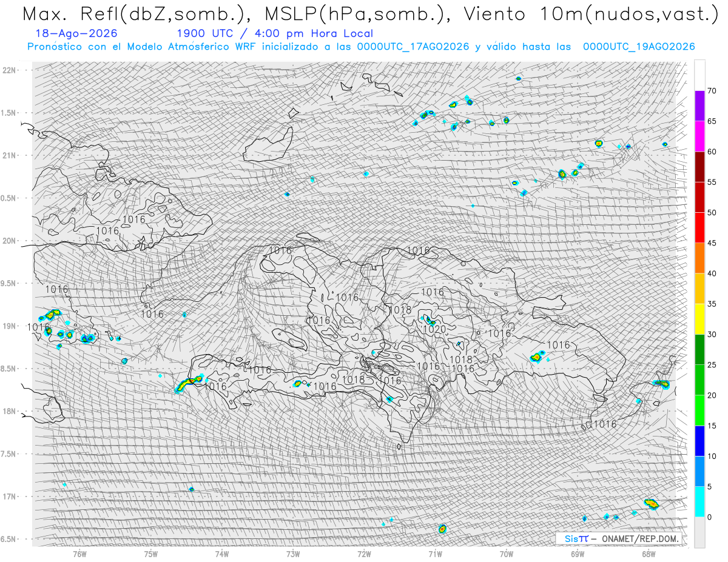Click the map title starting 'Max. Refl'
Screen dimensions: 728x562
coord(370,13)
